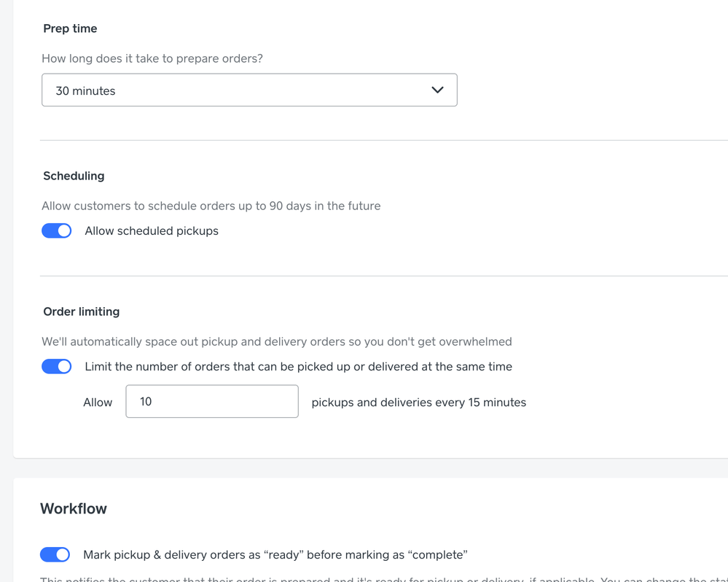Click the "up to 90 days" scheduling description
The width and height of the screenshot is (728, 582).
211,206
